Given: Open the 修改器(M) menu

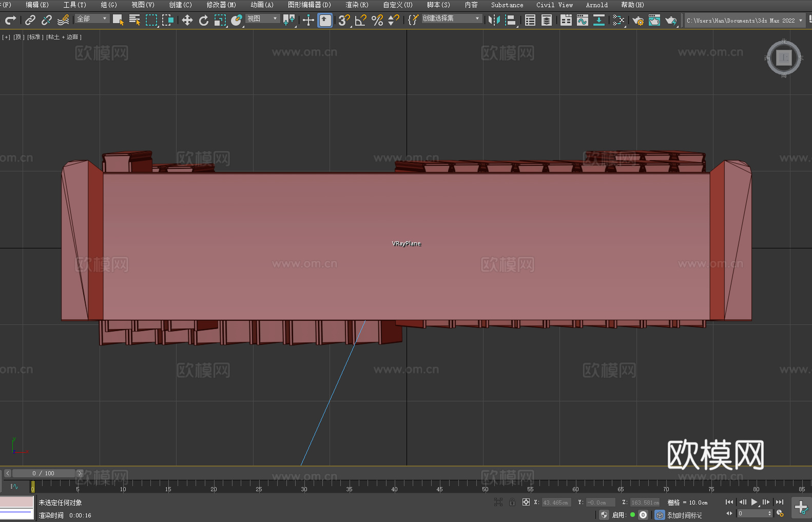Looking at the screenshot, I should pos(221,5).
